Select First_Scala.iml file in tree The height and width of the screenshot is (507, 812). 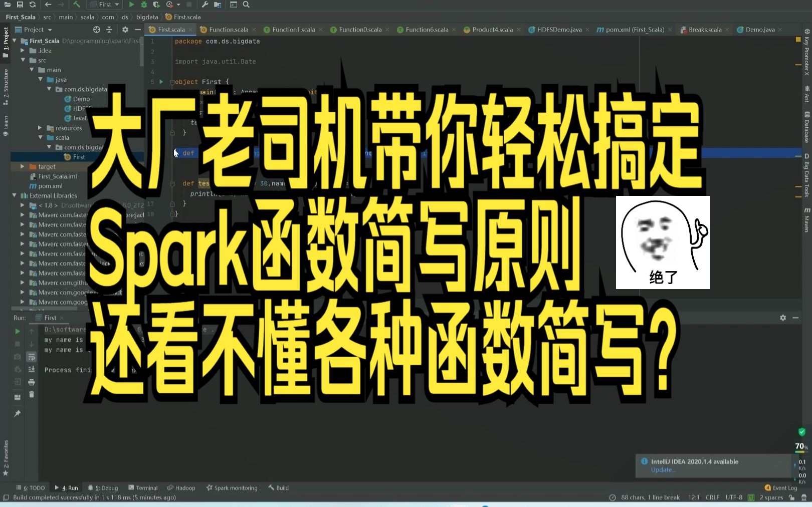(x=58, y=176)
